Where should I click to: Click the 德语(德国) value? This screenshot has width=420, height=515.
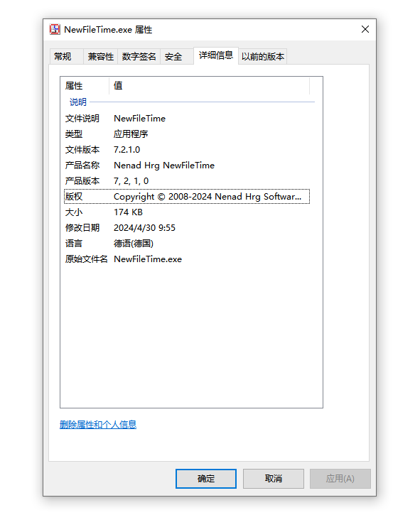(134, 244)
